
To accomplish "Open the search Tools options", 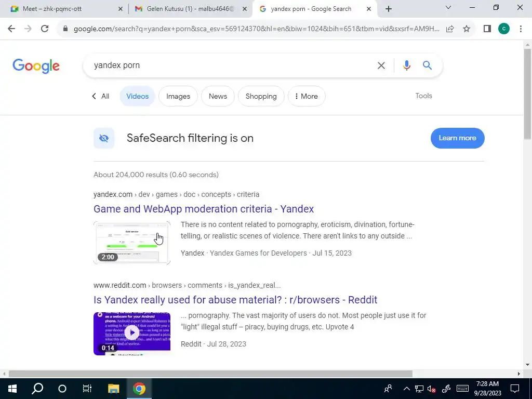I will [423, 96].
